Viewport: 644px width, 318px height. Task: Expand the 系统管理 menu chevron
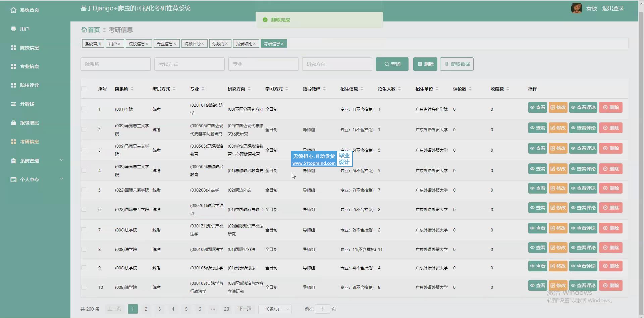[x=62, y=160]
